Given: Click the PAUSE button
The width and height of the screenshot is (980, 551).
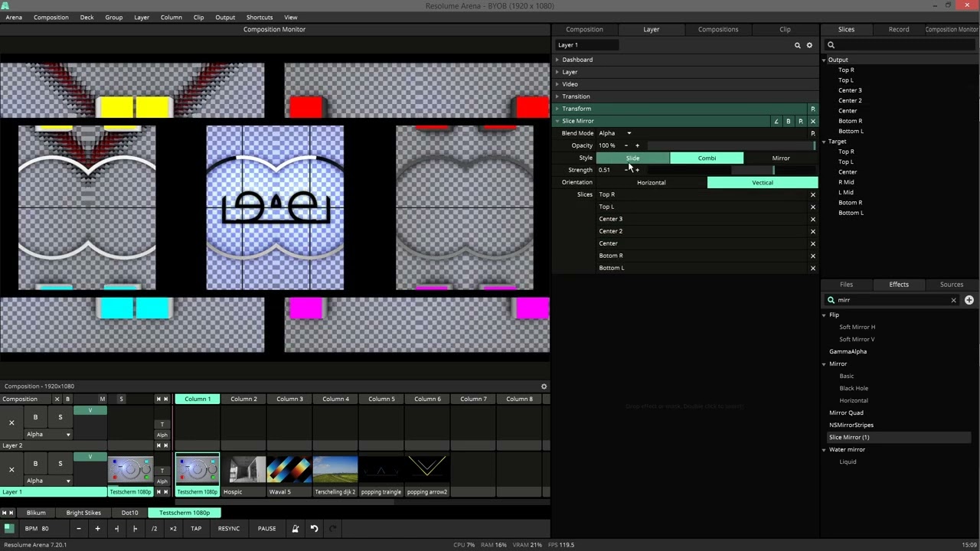Looking at the screenshot, I should pyautogui.click(x=266, y=529).
